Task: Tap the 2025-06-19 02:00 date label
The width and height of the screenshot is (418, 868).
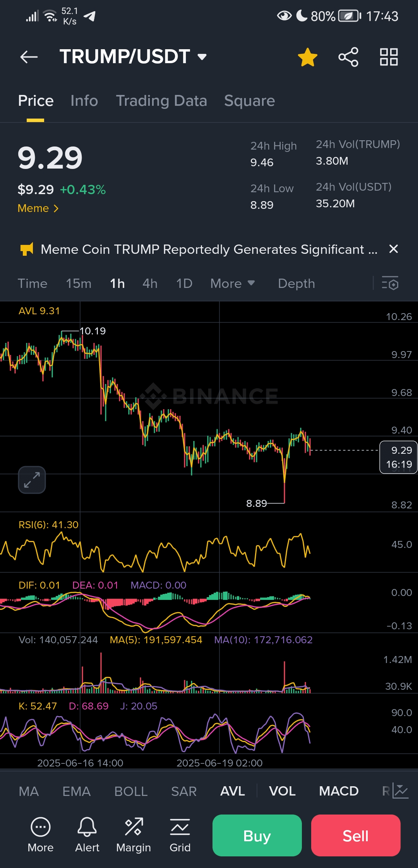Action: (219, 763)
